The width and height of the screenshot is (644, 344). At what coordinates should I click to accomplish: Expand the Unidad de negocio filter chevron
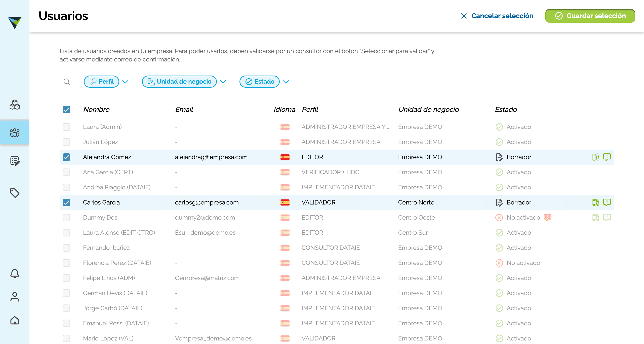[223, 82]
